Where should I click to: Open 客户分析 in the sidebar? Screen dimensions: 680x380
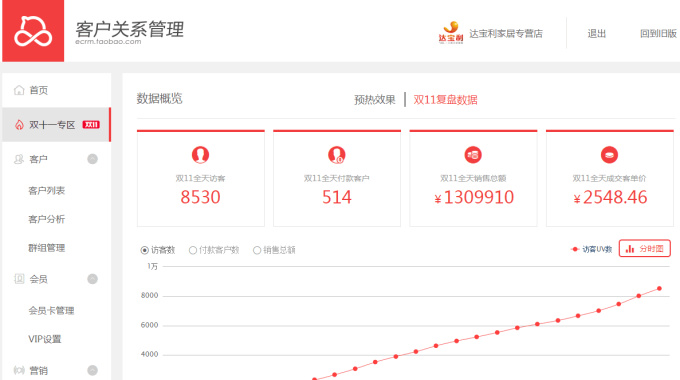tap(46, 219)
